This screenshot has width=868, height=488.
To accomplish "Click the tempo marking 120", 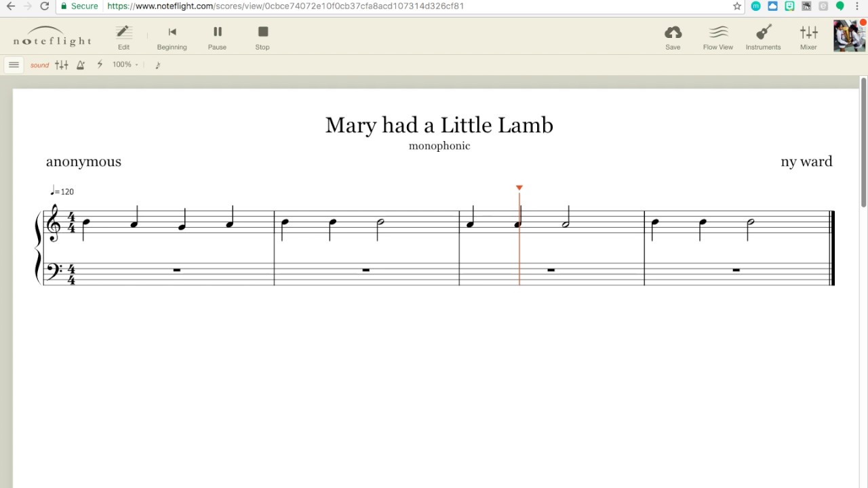I will coord(62,191).
